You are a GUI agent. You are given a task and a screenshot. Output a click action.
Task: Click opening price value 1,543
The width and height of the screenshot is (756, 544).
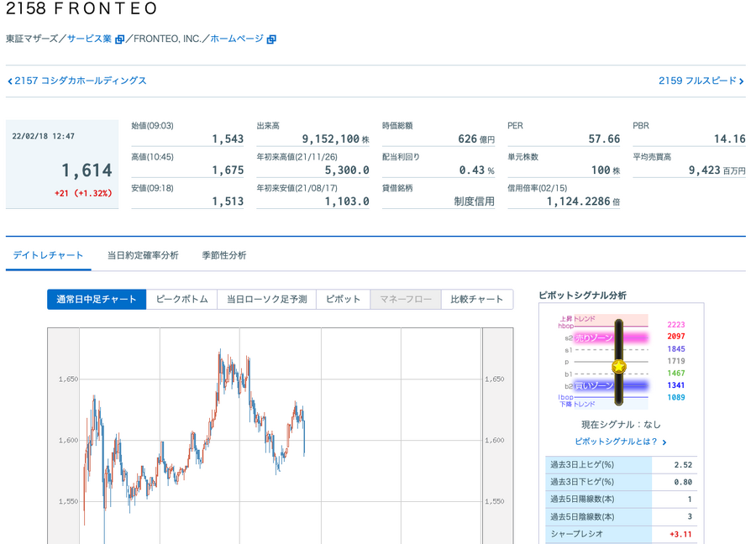pyautogui.click(x=228, y=139)
